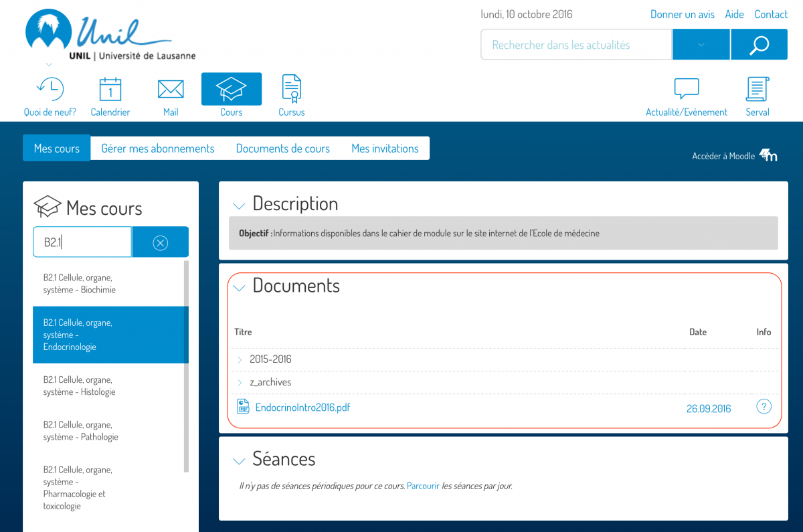Click the magnifying glass search button
The image size is (803, 532).
pos(759,45)
